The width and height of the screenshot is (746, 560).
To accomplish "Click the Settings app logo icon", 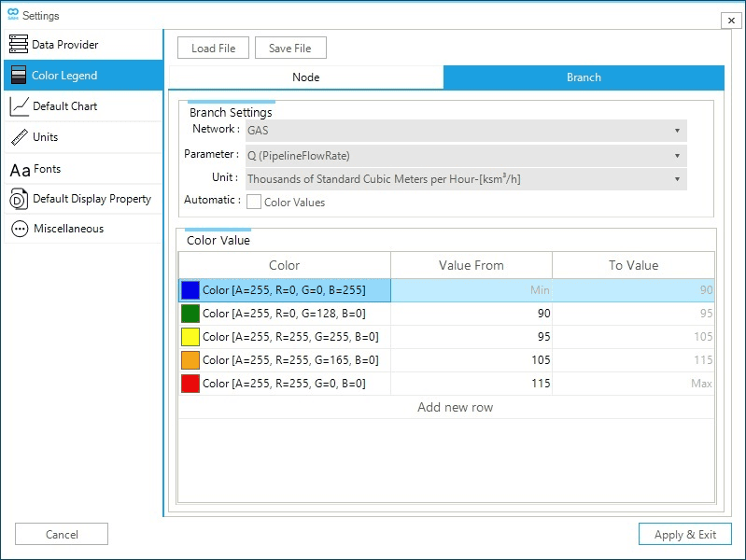I will click(12, 15).
